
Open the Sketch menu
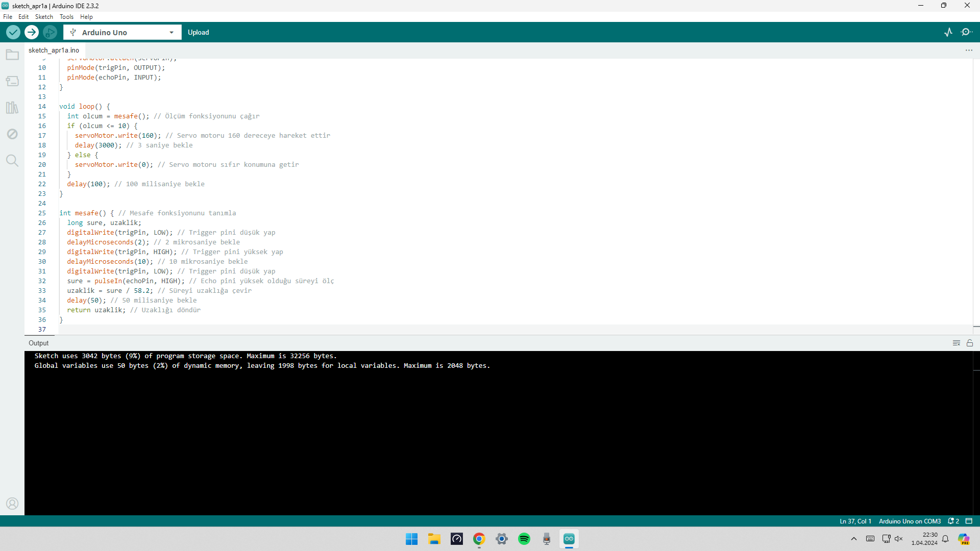click(x=44, y=17)
